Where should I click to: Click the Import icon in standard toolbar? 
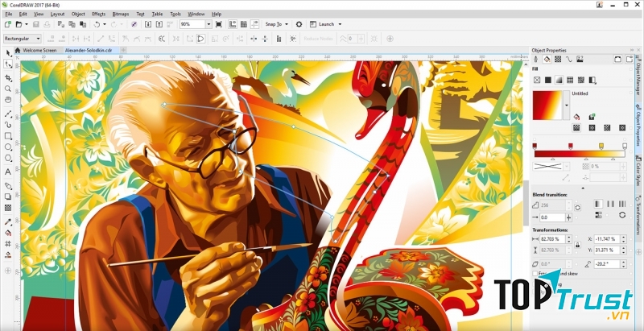click(x=148, y=24)
